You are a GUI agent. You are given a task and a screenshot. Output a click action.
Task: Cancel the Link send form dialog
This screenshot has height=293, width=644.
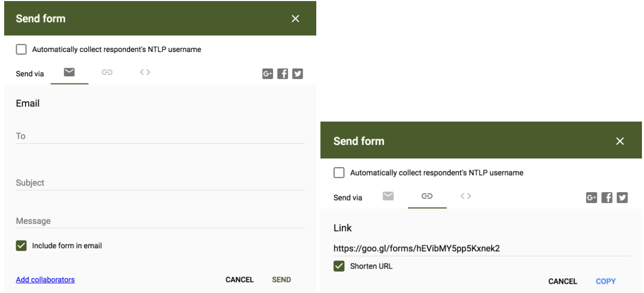[563, 281]
